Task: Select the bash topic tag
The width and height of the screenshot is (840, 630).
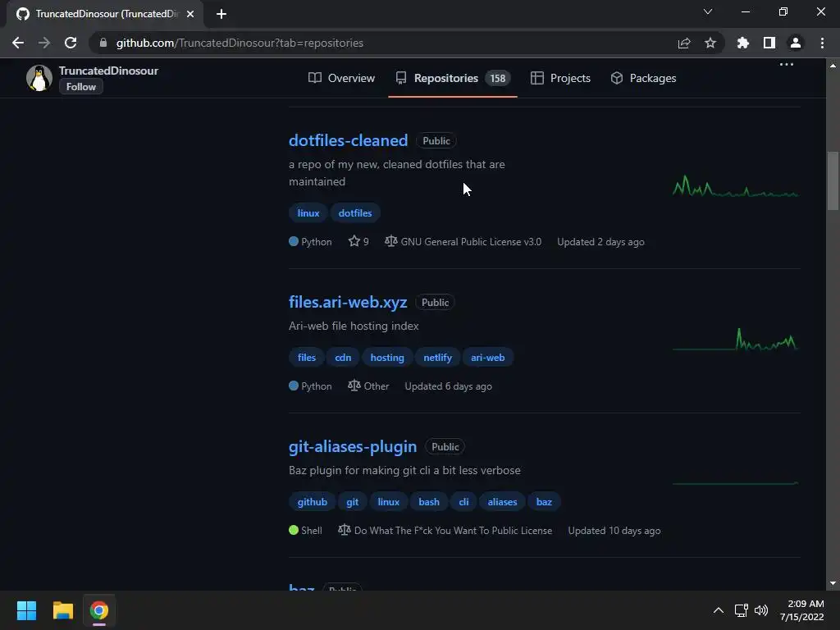Action: pos(429,502)
